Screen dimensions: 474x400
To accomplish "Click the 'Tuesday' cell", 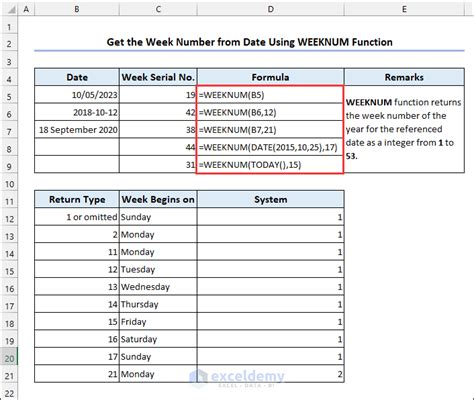I will click(x=158, y=269).
